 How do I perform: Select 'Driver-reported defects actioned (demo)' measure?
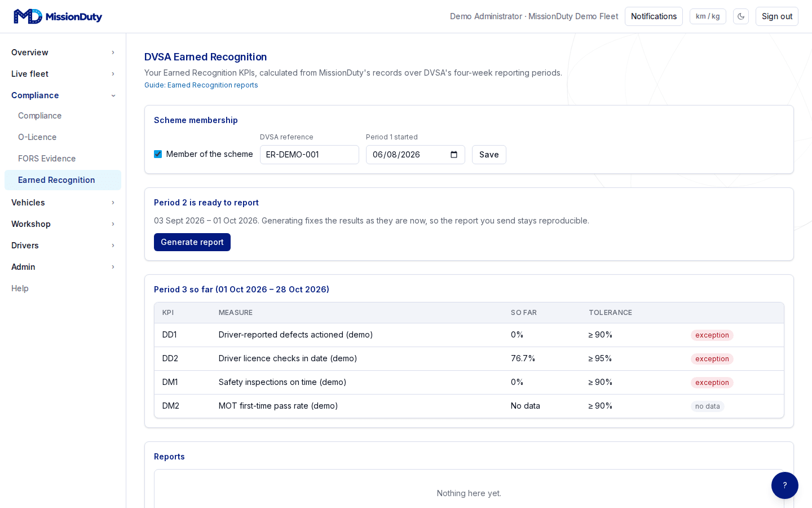pos(296,335)
